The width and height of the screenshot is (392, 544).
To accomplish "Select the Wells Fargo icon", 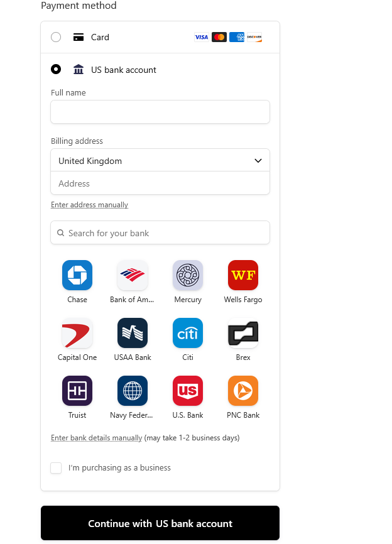I will tap(243, 275).
